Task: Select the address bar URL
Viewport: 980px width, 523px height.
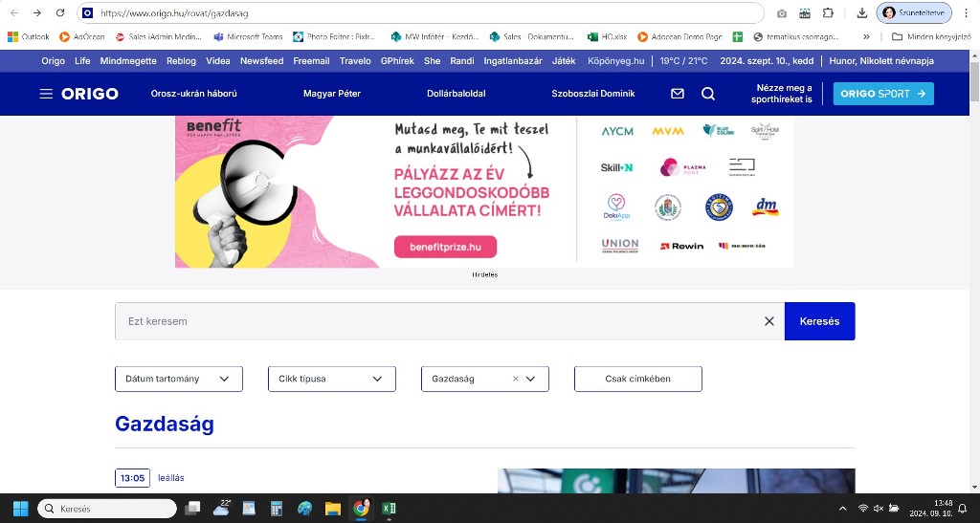Action: tap(174, 13)
